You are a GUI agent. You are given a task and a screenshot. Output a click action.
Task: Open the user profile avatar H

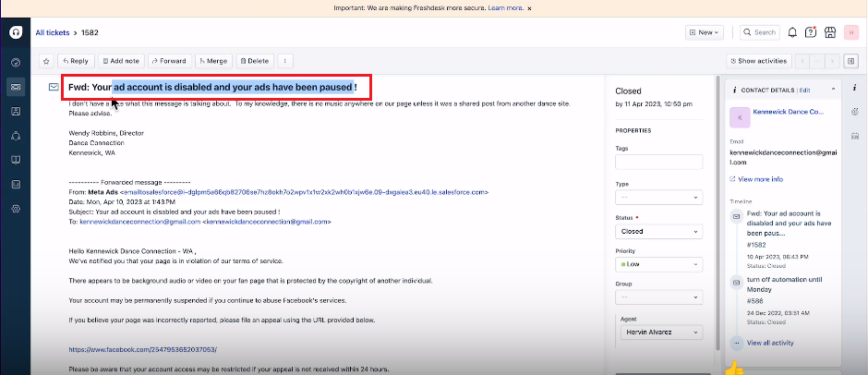tap(850, 32)
